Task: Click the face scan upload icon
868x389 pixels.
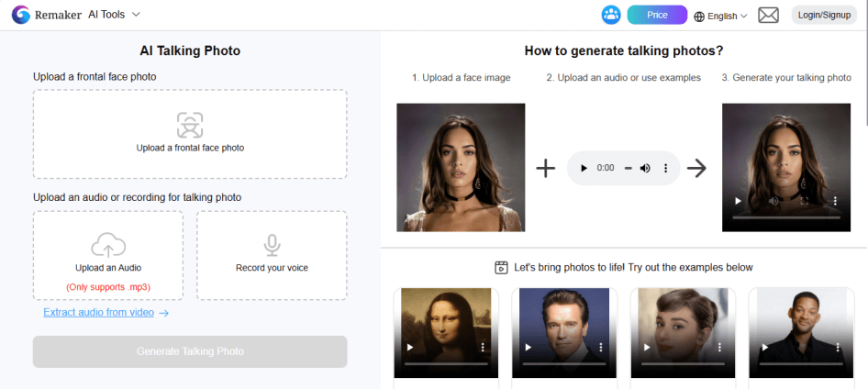Action: point(190,125)
